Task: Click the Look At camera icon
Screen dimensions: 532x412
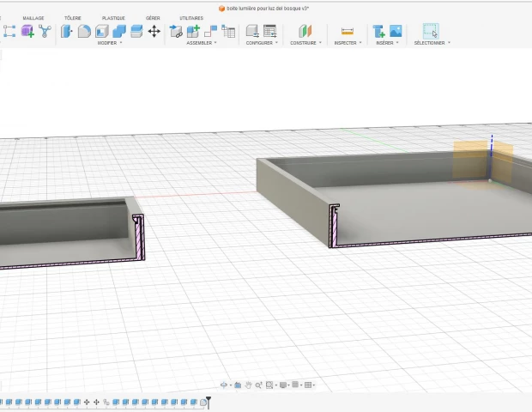Action: point(239,385)
